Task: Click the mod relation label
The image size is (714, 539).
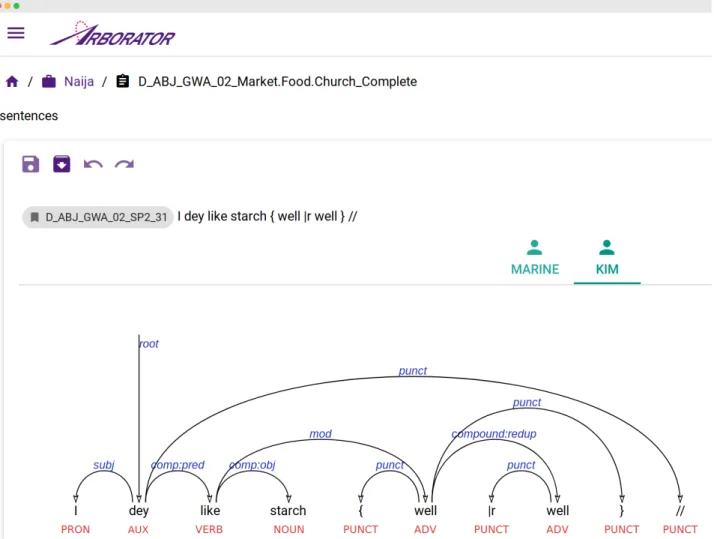Action: pos(321,434)
